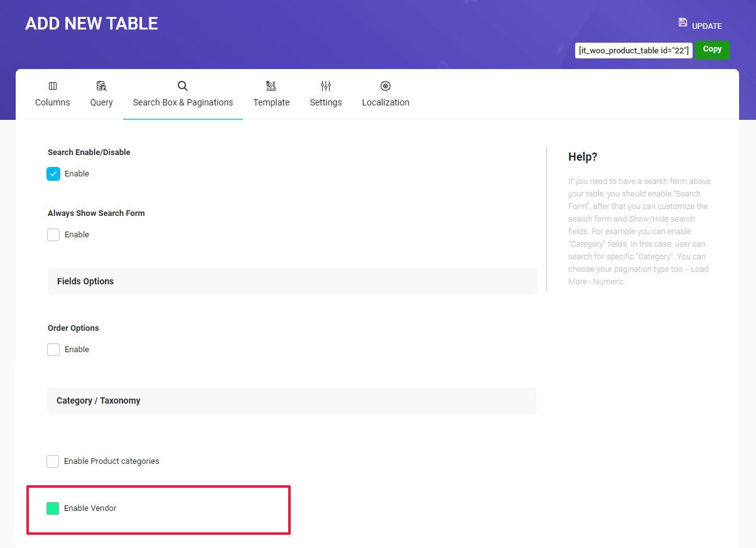Expand the Category / Taxonomy panel
Image resolution: width=756 pixels, height=548 pixels.
292,400
